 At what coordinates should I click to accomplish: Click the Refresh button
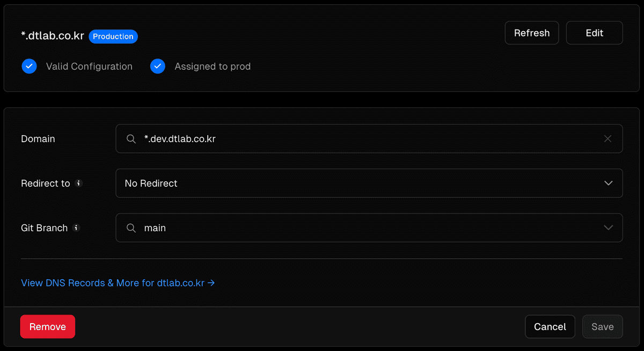(x=532, y=33)
